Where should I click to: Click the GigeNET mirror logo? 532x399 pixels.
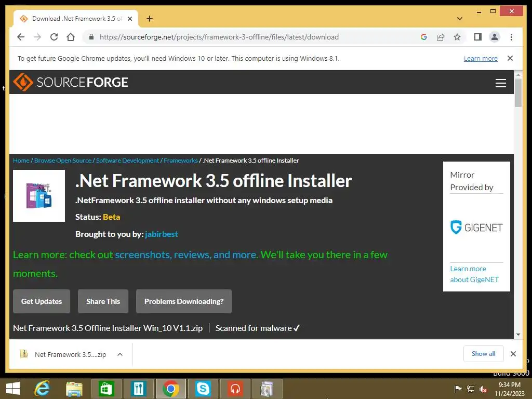pyautogui.click(x=476, y=228)
